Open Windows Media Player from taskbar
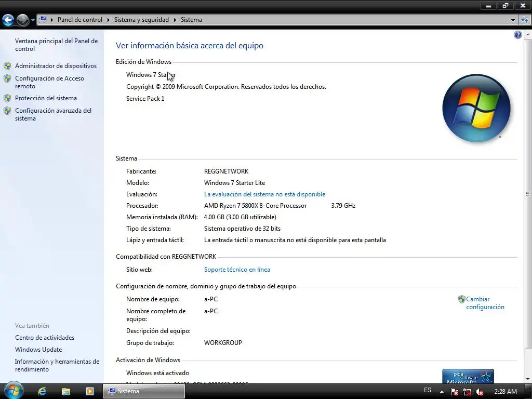The image size is (532, 399). pos(89,391)
